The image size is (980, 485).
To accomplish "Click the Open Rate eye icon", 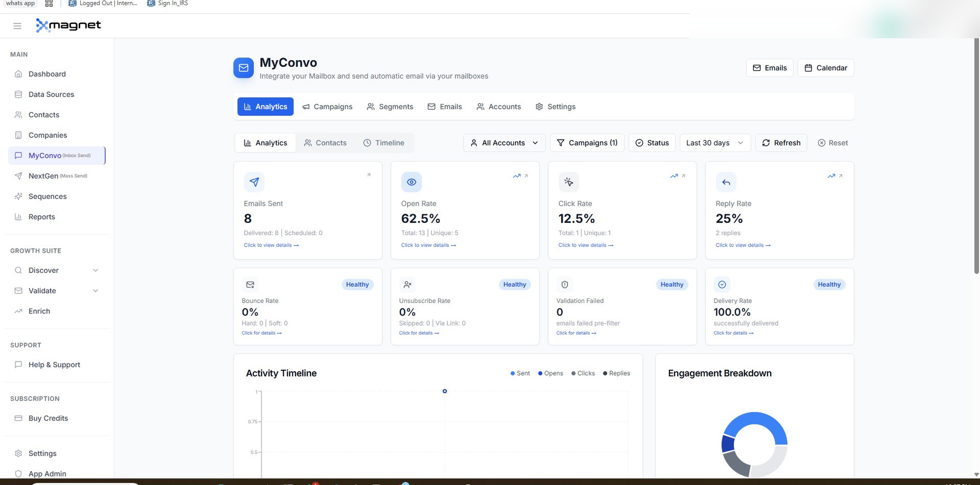I will point(411,182).
